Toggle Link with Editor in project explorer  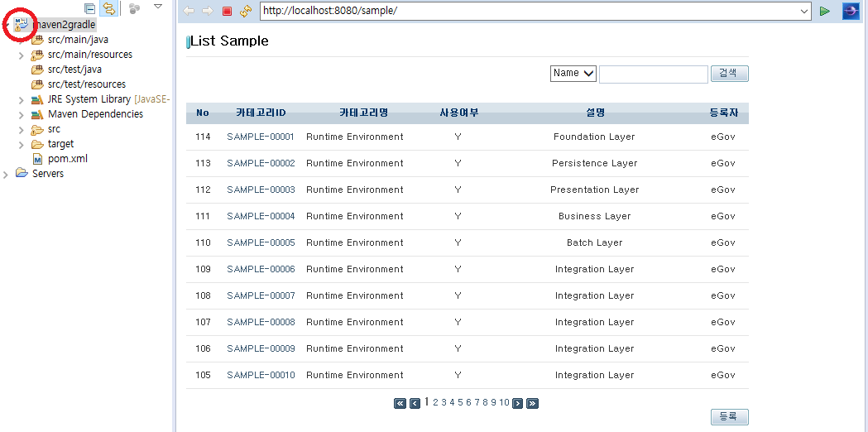(108, 8)
